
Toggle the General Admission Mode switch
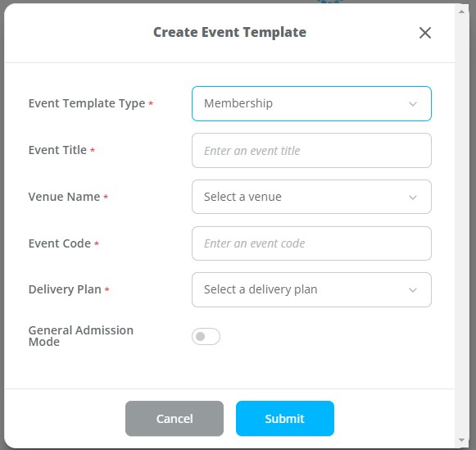click(x=206, y=336)
